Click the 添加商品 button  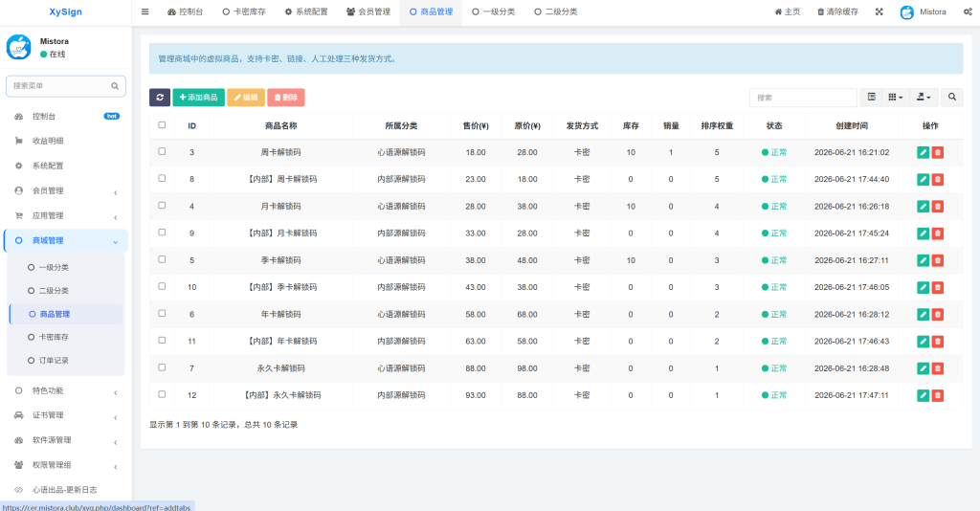click(199, 98)
